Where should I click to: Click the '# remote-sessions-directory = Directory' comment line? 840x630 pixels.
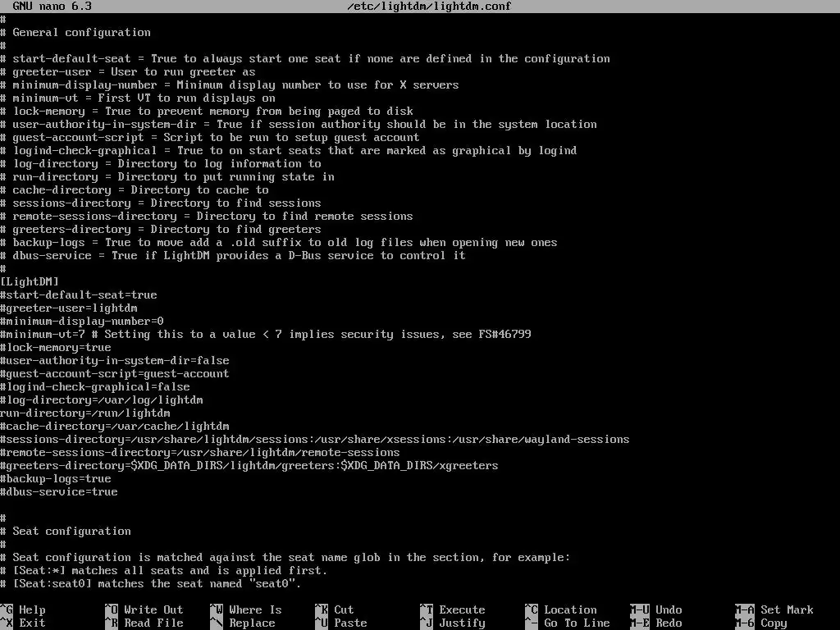click(x=207, y=217)
